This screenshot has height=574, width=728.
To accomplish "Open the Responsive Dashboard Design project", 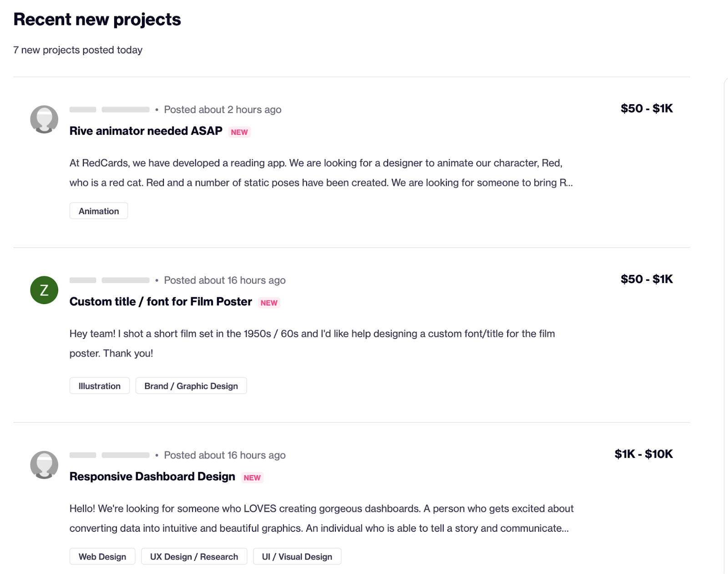I will (x=152, y=477).
